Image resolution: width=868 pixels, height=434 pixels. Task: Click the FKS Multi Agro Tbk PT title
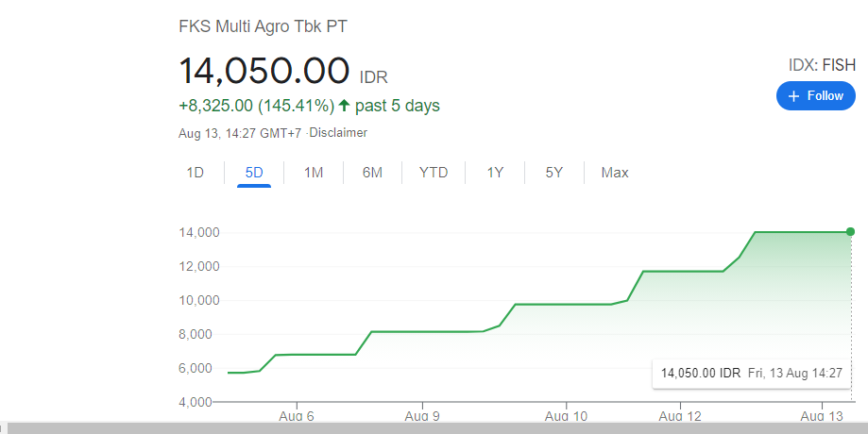click(x=263, y=26)
